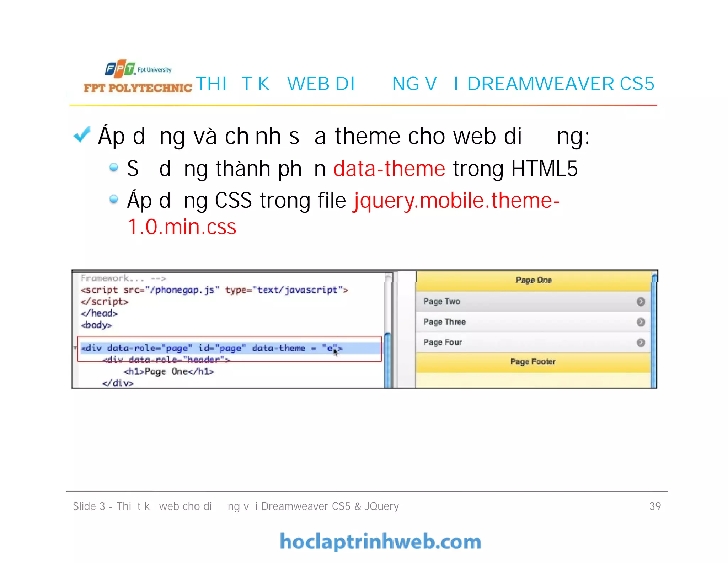This screenshot has height=563, width=728.
Task: Click the closing head tag line
Action: (x=99, y=313)
